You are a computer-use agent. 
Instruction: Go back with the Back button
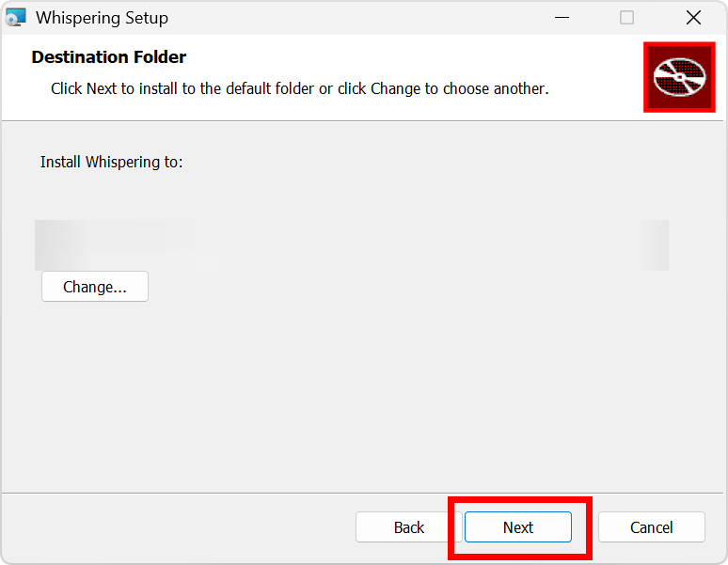(x=408, y=527)
